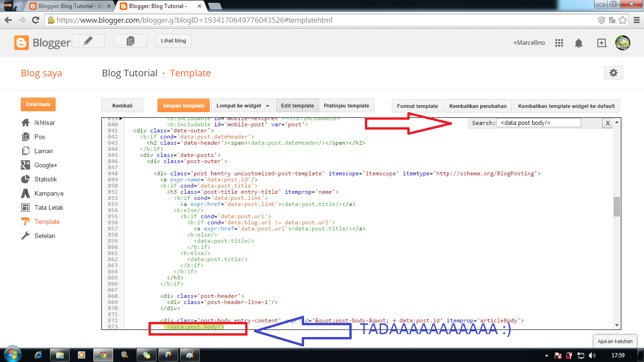Click the Ikhtisar house icon
The height and width of the screenshot is (362, 644).
coord(25,123)
